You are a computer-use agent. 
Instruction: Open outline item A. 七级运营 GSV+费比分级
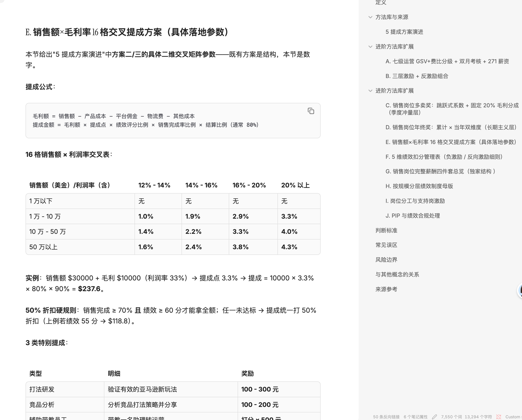point(447,61)
